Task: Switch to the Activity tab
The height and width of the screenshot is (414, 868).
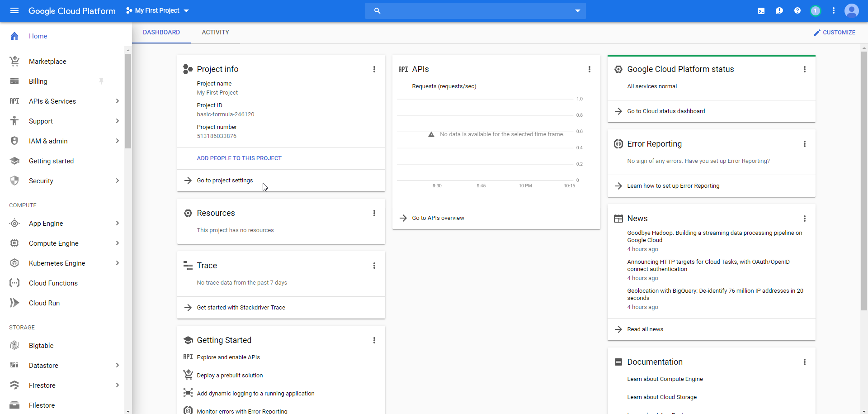Action: pyautogui.click(x=215, y=32)
